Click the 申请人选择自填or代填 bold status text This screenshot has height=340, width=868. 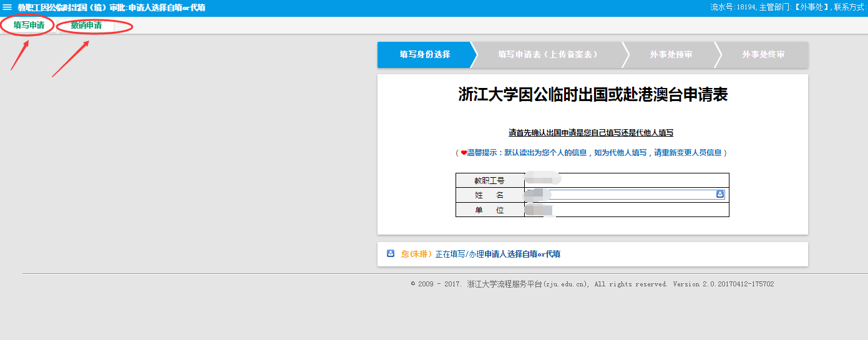[522, 254]
